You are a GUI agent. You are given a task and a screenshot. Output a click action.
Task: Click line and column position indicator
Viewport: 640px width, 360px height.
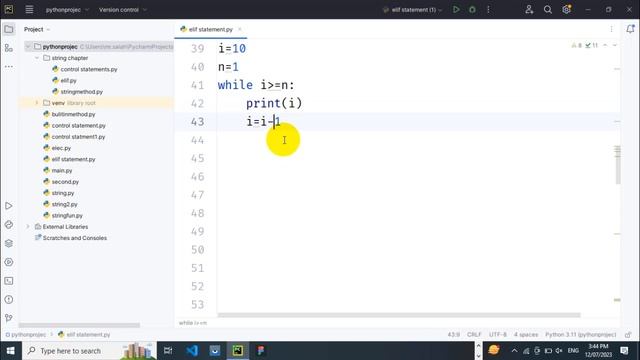[x=453, y=335]
